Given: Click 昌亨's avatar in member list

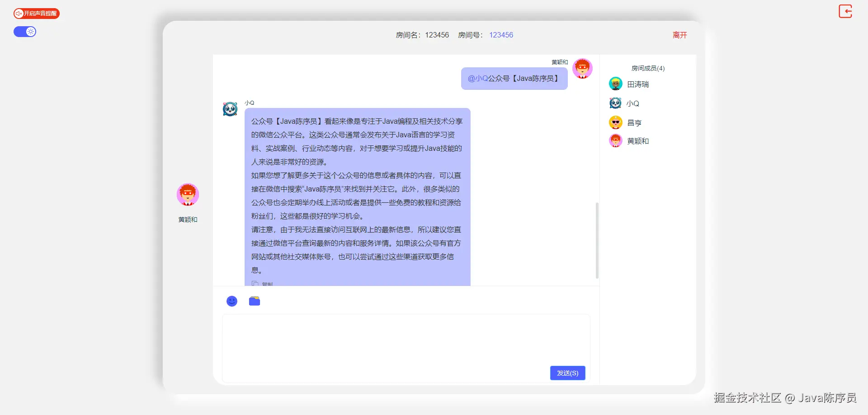Looking at the screenshot, I should pyautogui.click(x=616, y=122).
